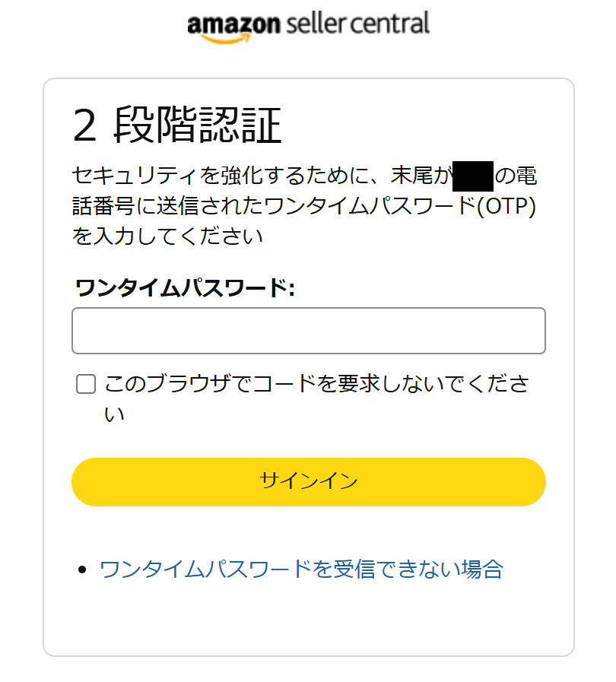Viewport: 616px width, 682px height.
Task: Open ワンタイムパスワードを受信できない場合 link
Action: [x=301, y=569]
